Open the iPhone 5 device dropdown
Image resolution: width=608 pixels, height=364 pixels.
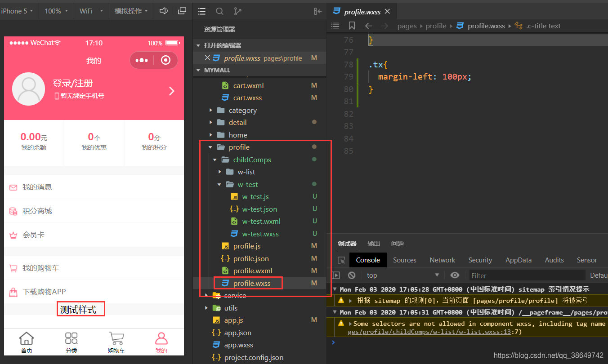tap(17, 11)
